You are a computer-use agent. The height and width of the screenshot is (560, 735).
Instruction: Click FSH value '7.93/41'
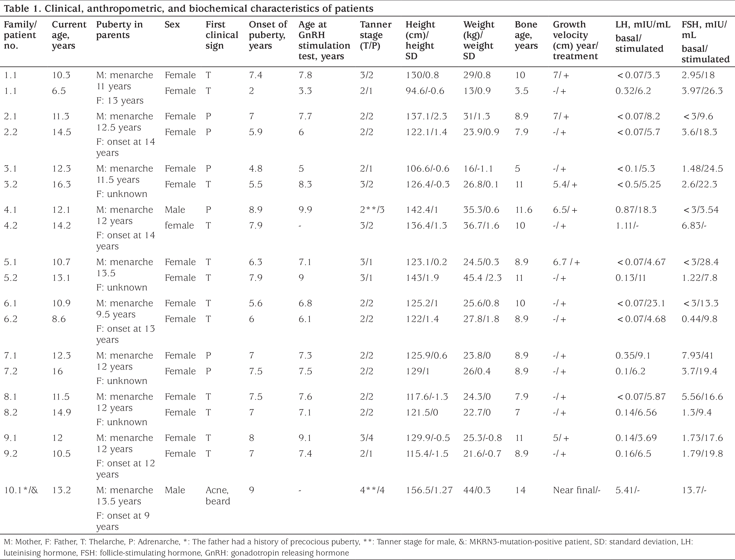tap(697, 356)
